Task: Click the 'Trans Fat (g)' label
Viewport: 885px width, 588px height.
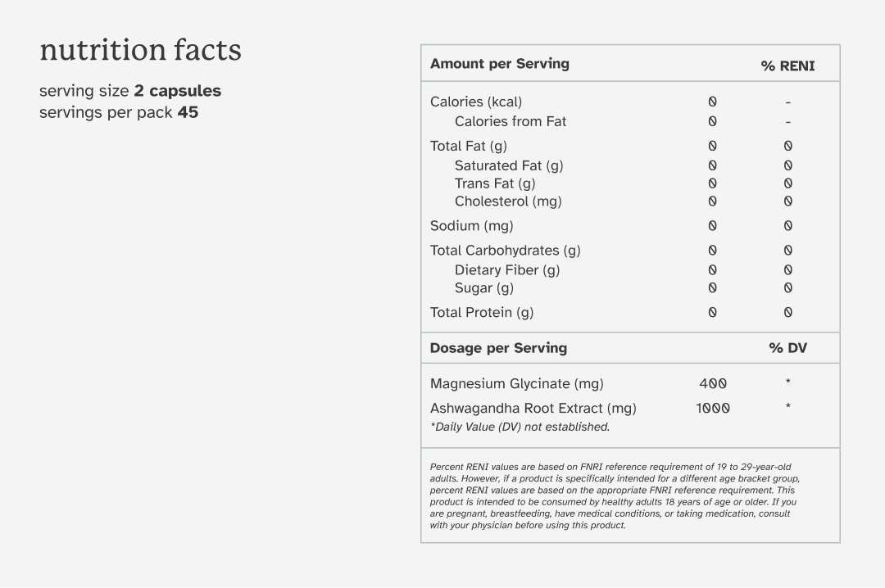Action: pos(495,183)
